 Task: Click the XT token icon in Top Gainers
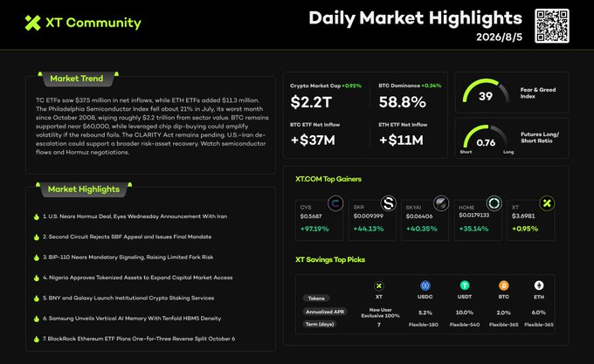[547, 203]
